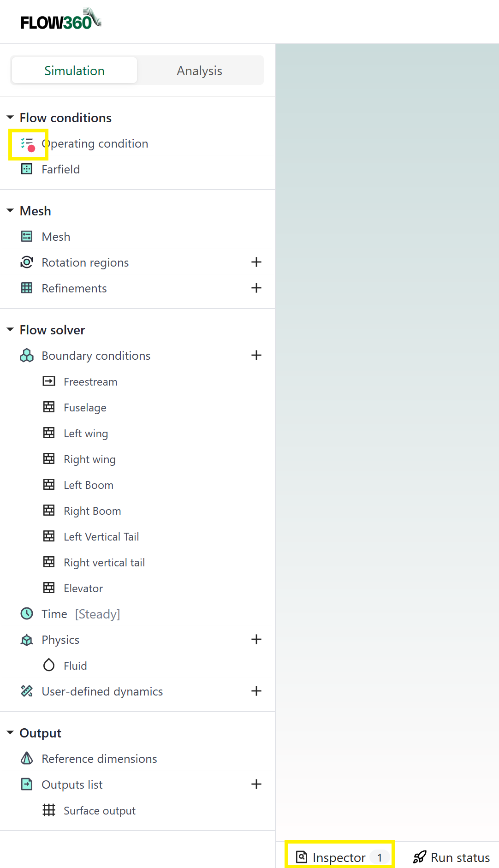Collapse the Flow solver section
The image size is (499, 868).
(10, 330)
